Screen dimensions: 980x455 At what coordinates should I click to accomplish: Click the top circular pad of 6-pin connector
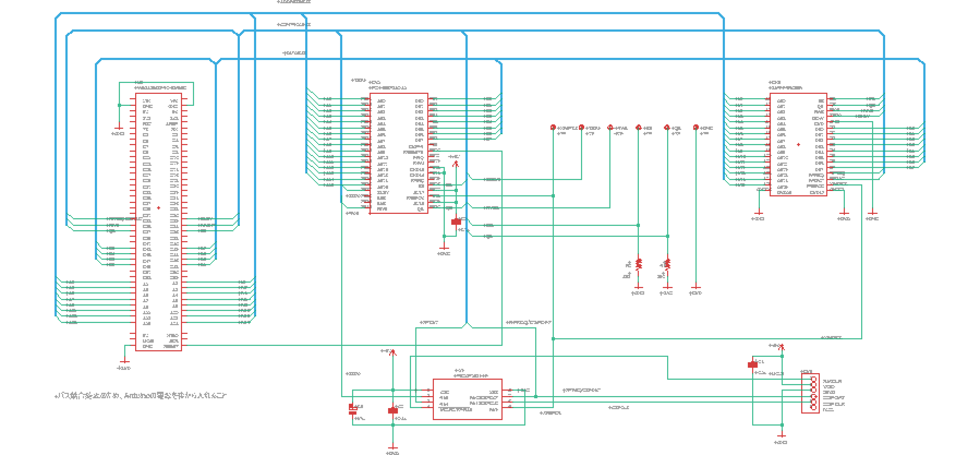pos(813,379)
